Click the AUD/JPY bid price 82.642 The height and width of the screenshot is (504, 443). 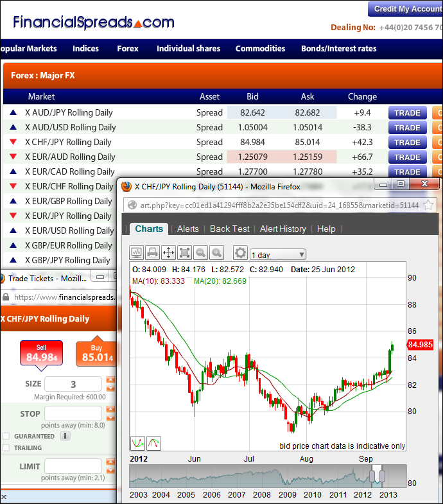tap(252, 112)
